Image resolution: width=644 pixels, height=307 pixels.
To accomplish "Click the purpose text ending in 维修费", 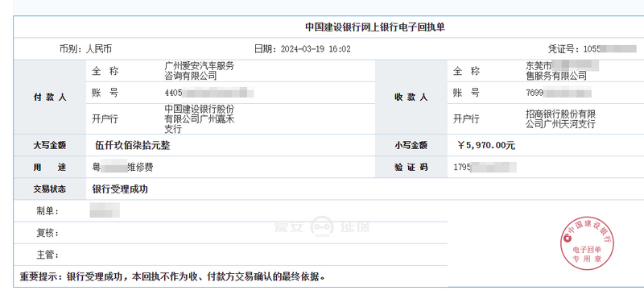I will click(123, 168).
